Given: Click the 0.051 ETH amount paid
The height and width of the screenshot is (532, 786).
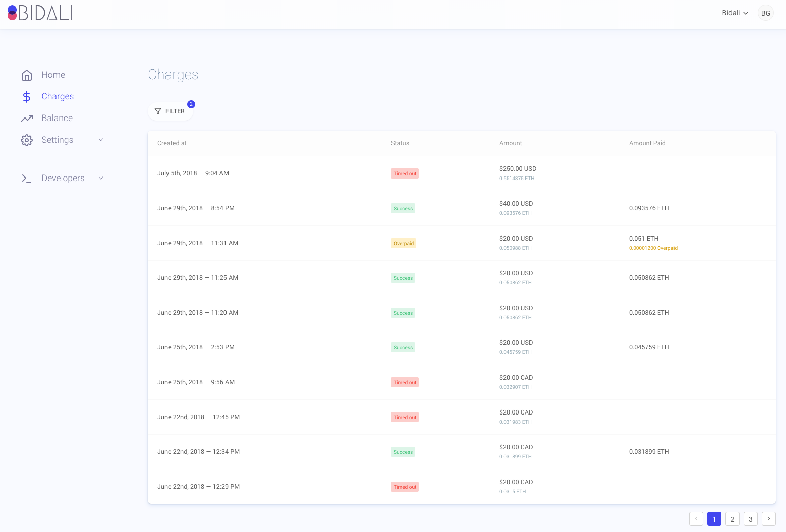Looking at the screenshot, I should (x=644, y=239).
